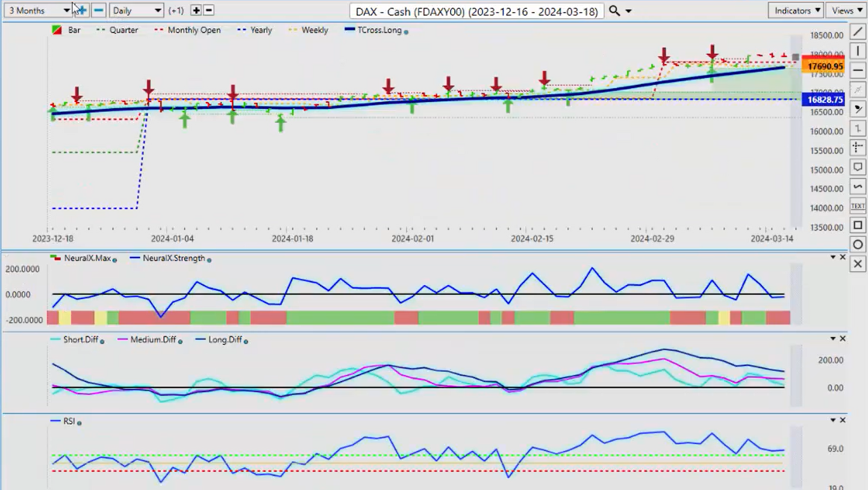Select the freehand curve drawing tool
Viewport: 868px width, 490px height.
[x=858, y=186]
